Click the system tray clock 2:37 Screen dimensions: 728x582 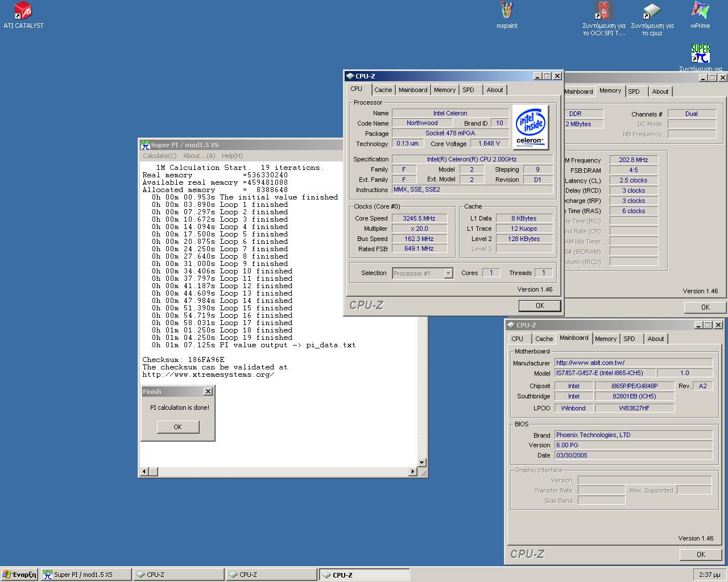click(x=709, y=575)
